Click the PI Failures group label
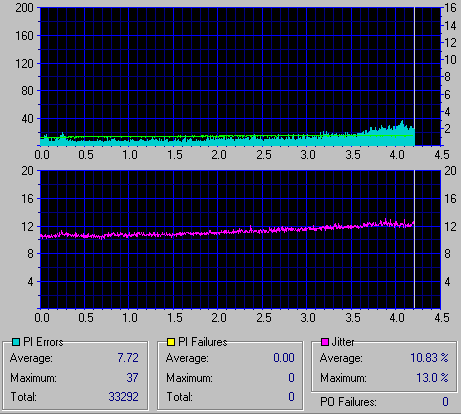 coord(203,342)
